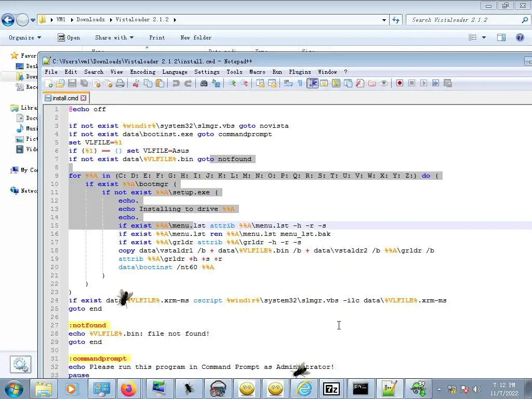Image resolution: width=532 pixels, height=399 pixels.
Task: Toggle Show All Characters pilcrow icon
Action: (300, 83)
